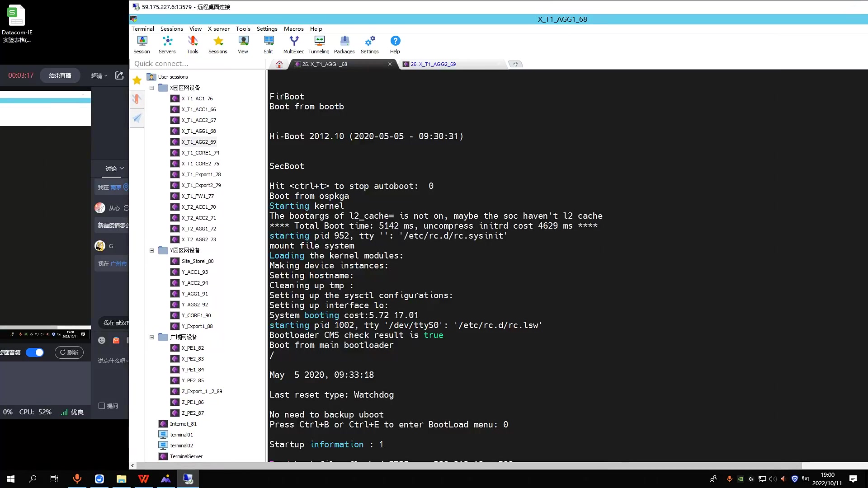Open the Packages manager
The image size is (868, 488).
pyautogui.click(x=344, y=44)
